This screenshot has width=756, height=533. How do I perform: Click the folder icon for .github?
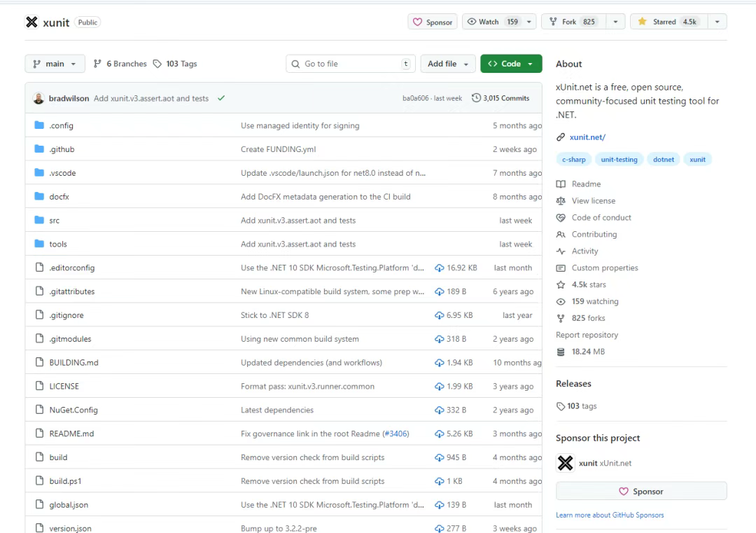tap(39, 149)
